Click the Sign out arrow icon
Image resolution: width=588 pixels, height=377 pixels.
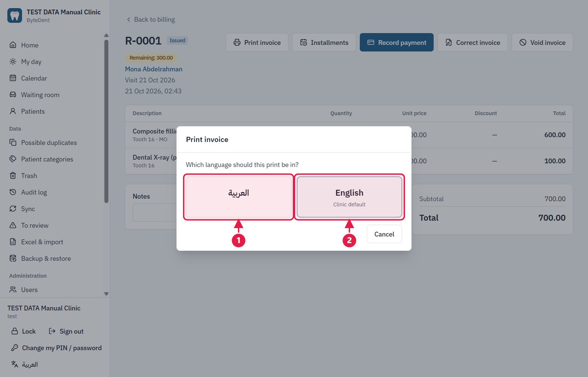point(52,331)
